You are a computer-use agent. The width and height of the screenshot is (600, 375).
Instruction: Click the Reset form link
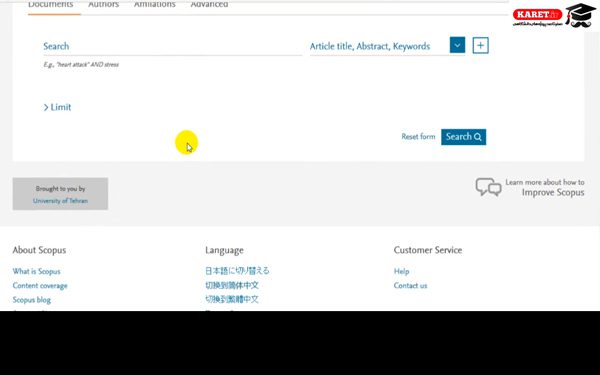tap(418, 137)
